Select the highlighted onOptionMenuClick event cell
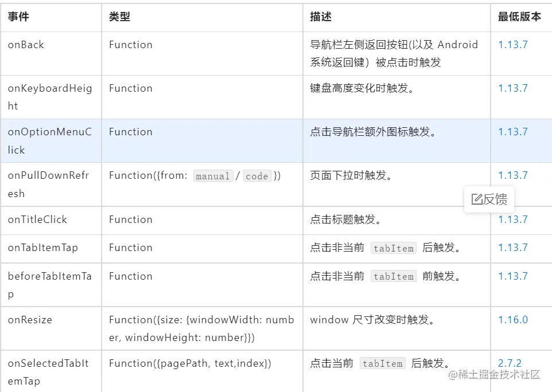 (50, 140)
